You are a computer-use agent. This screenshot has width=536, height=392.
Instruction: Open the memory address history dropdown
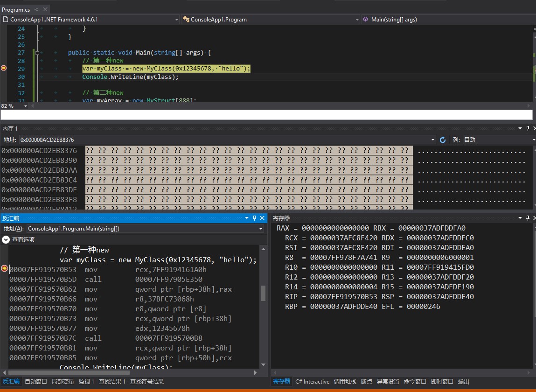(433, 140)
